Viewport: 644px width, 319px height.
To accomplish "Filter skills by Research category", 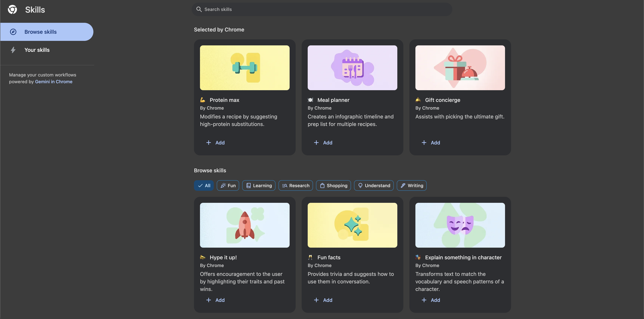I will [296, 185].
